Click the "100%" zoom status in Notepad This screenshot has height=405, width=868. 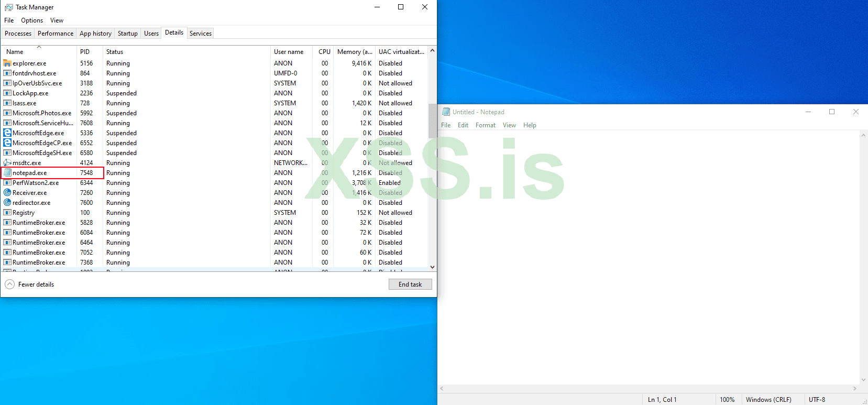point(727,400)
